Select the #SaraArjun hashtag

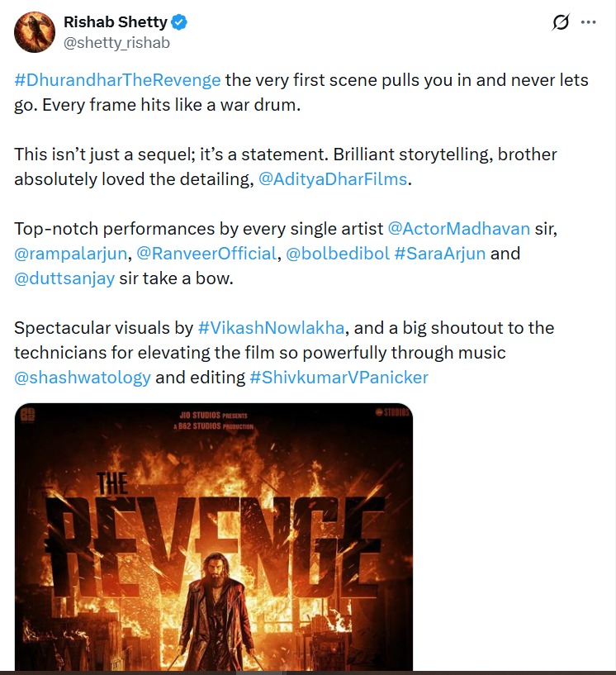(x=440, y=253)
